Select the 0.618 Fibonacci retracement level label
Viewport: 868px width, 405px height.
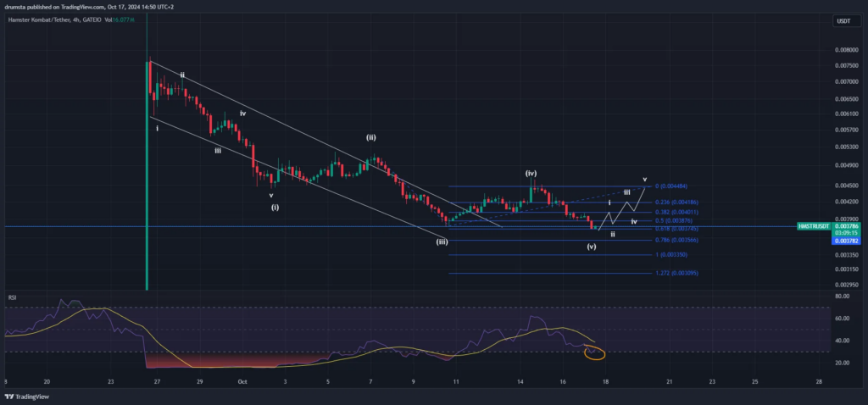[674, 228]
